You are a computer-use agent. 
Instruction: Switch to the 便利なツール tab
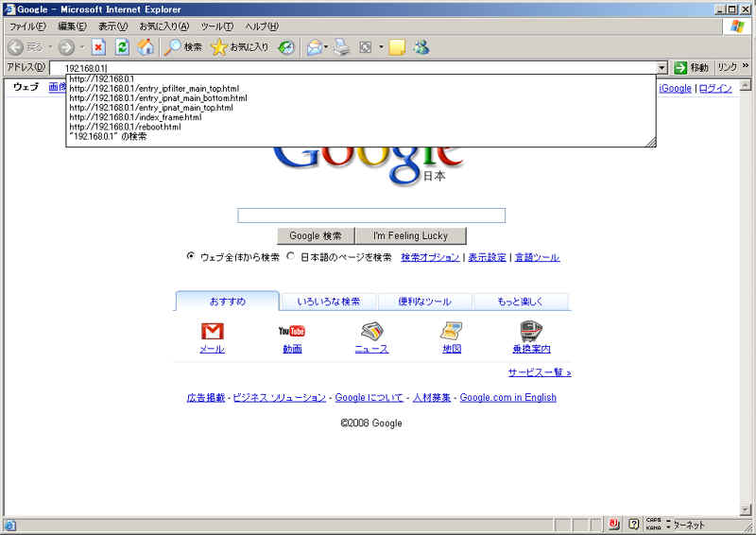click(x=424, y=302)
